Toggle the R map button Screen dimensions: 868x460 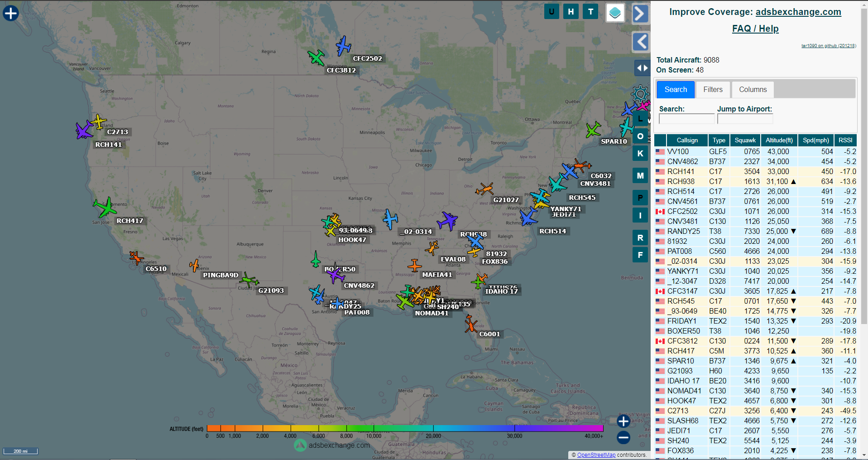[x=640, y=237]
